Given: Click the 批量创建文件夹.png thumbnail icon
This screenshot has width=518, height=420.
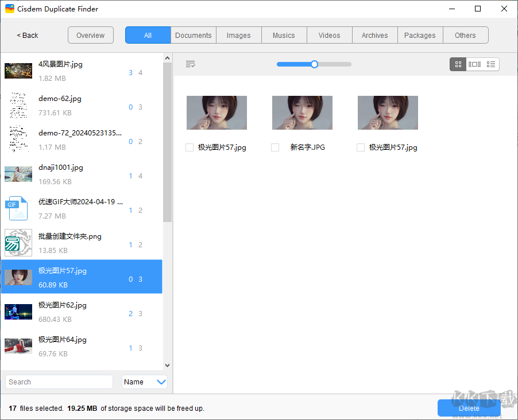Looking at the screenshot, I should pos(18,243).
